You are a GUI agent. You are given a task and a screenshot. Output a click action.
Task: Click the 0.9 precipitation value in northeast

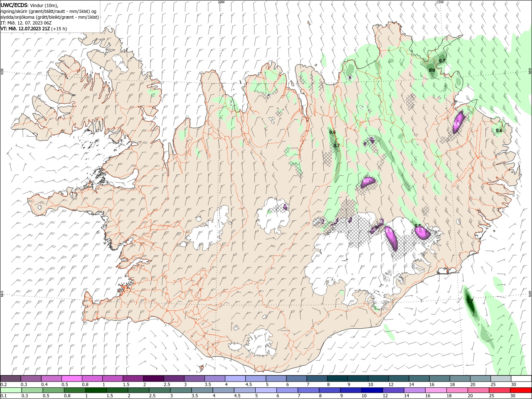point(432,71)
